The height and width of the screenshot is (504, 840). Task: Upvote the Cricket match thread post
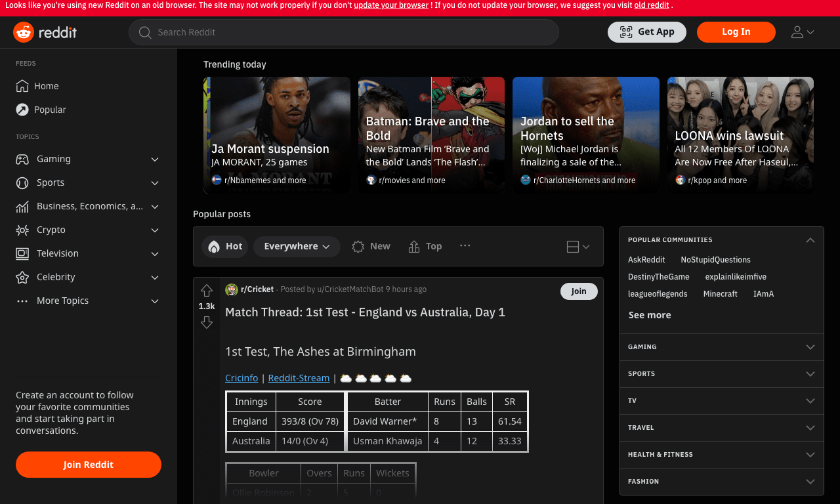pos(207,291)
